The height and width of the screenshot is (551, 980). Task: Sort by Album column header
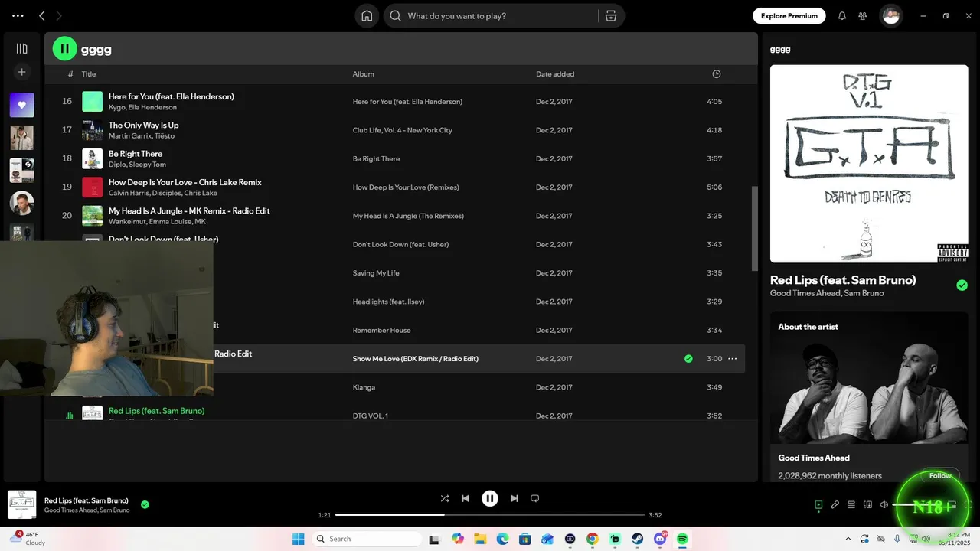[363, 74]
